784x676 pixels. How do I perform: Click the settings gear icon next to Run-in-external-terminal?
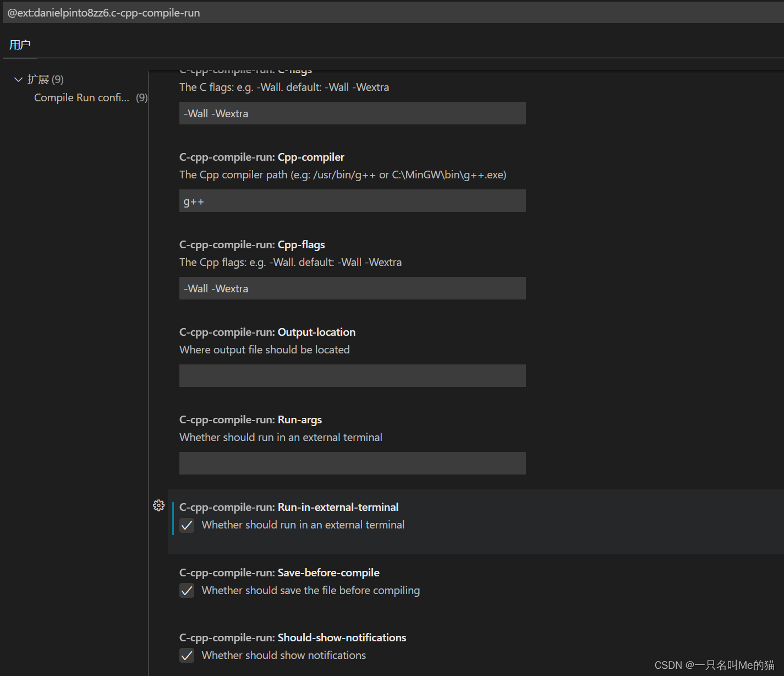159,505
